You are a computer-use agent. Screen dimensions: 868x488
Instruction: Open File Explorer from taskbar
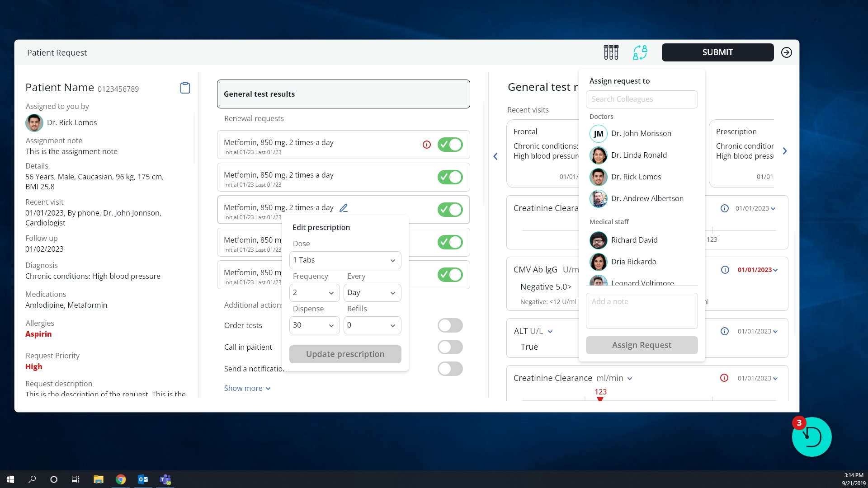[x=99, y=479]
